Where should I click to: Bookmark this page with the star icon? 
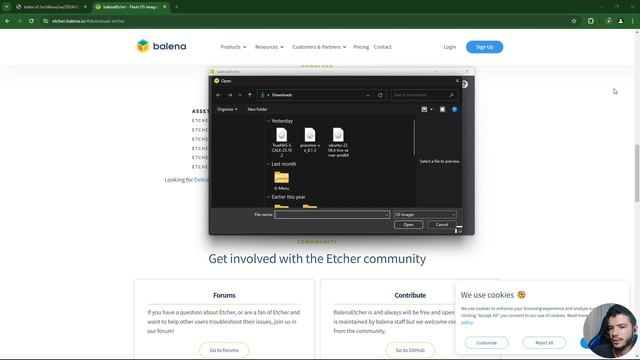click(574, 21)
